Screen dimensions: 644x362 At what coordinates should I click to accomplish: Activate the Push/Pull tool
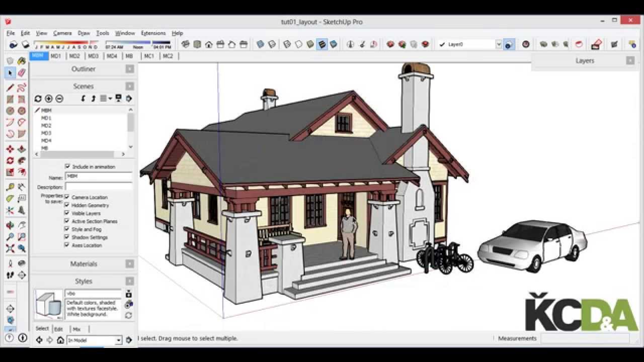click(x=22, y=149)
